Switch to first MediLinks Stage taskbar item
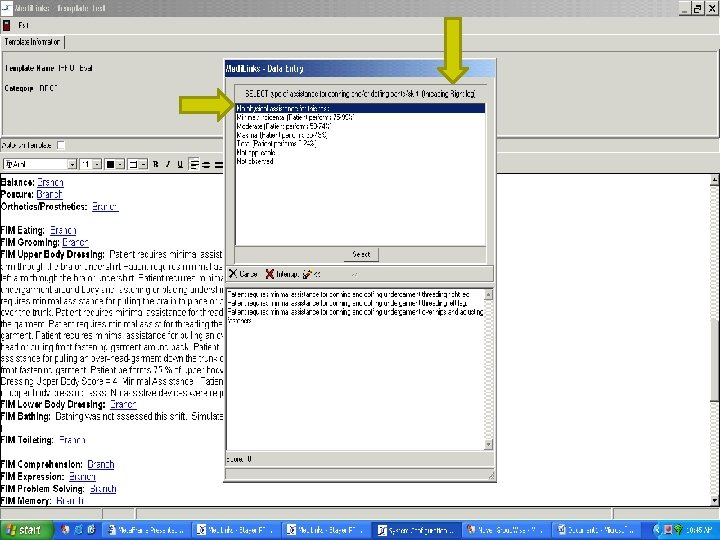 tap(236, 530)
